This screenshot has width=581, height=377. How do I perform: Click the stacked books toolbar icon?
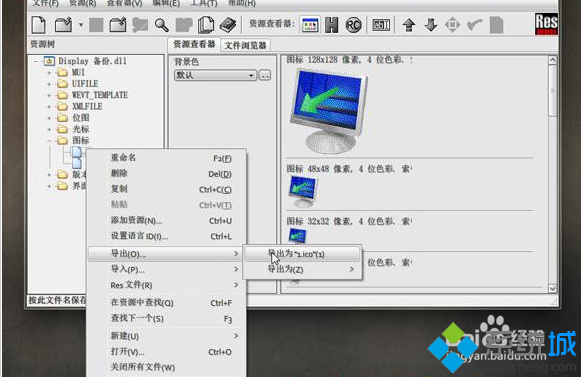[228, 25]
